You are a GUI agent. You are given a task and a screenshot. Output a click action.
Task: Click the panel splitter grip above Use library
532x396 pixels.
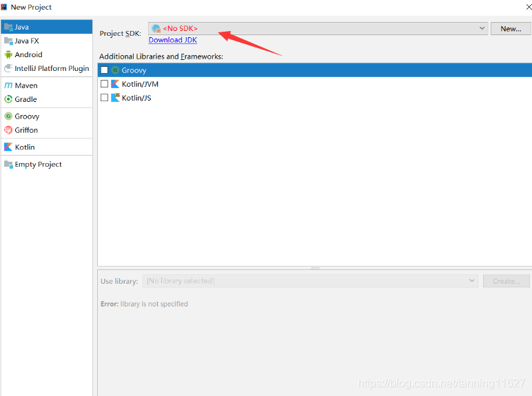(315, 268)
